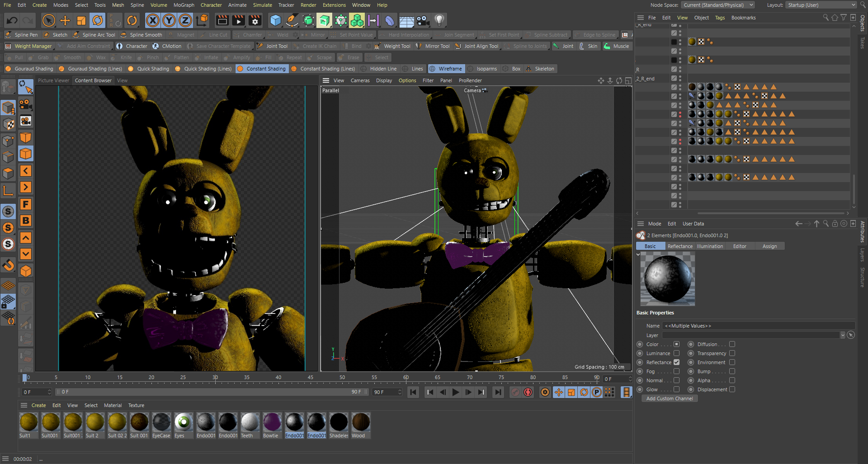The image size is (868, 464).
Task: Click timeline frame 50 marker
Action: pyautogui.click(x=342, y=378)
